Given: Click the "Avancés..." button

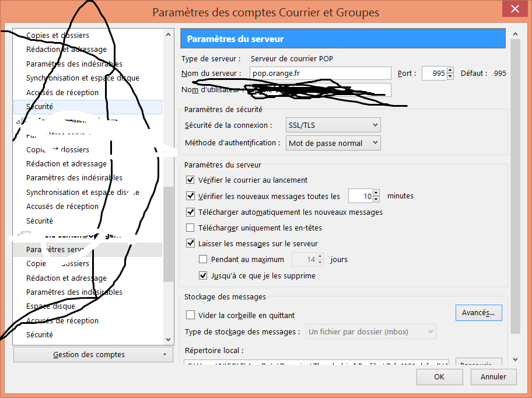Looking at the screenshot, I should click(x=478, y=312).
